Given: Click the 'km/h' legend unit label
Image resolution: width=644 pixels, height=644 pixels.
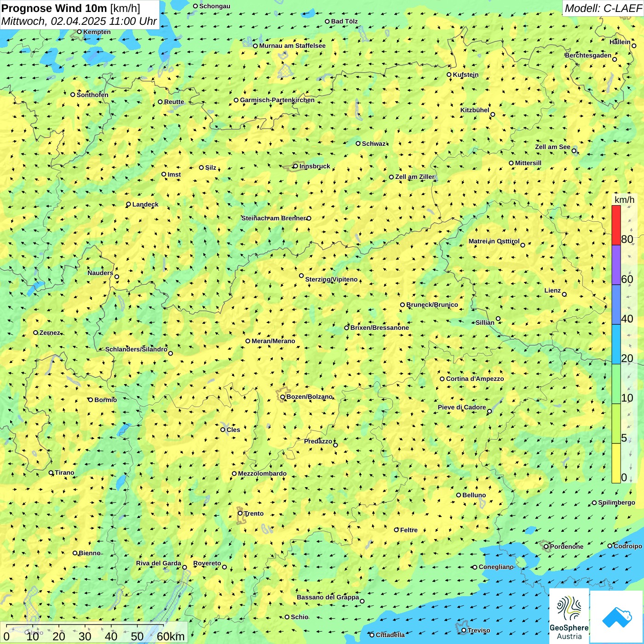Looking at the screenshot, I should 624,200.
